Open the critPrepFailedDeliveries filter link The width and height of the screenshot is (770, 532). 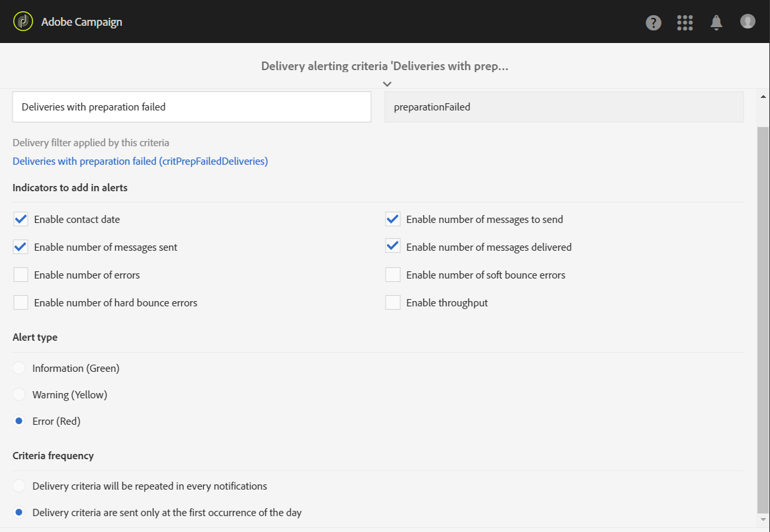tap(140, 161)
